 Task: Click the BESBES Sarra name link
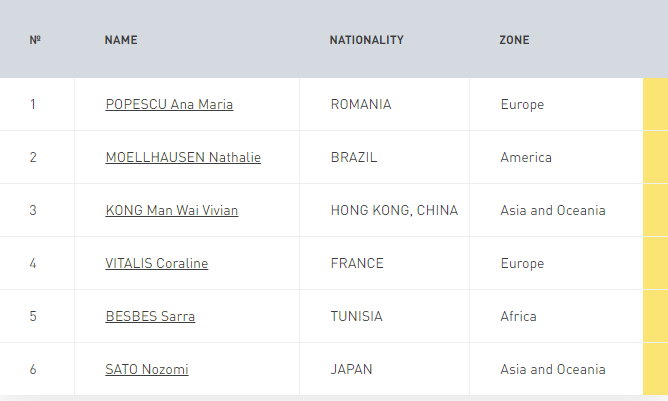pos(150,316)
